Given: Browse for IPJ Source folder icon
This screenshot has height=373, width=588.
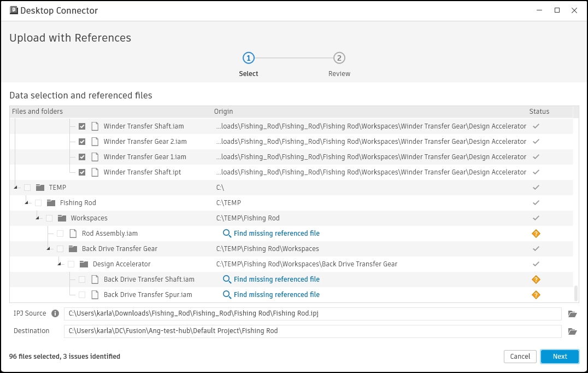Looking at the screenshot, I should (572, 314).
